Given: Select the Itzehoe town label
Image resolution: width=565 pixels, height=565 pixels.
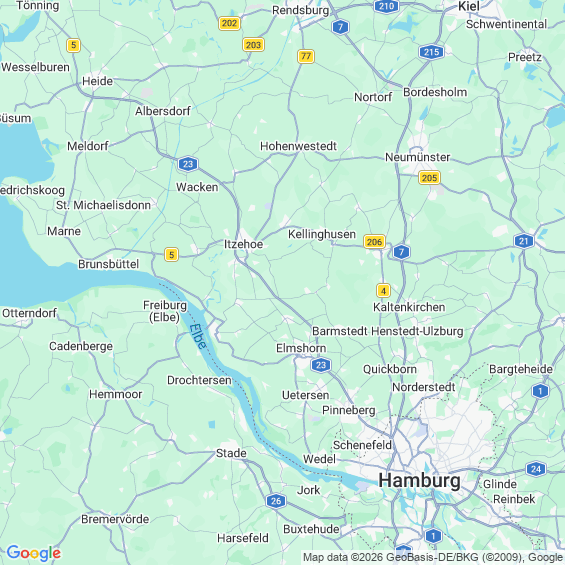Looking at the screenshot, I should (244, 244).
